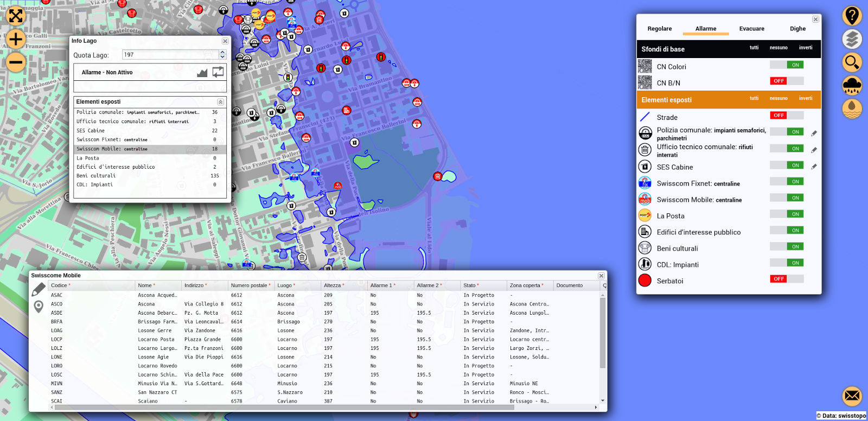The image size is (868, 421).
Task: Decrease Quota Lago with the down arrow
Action: coord(222,57)
